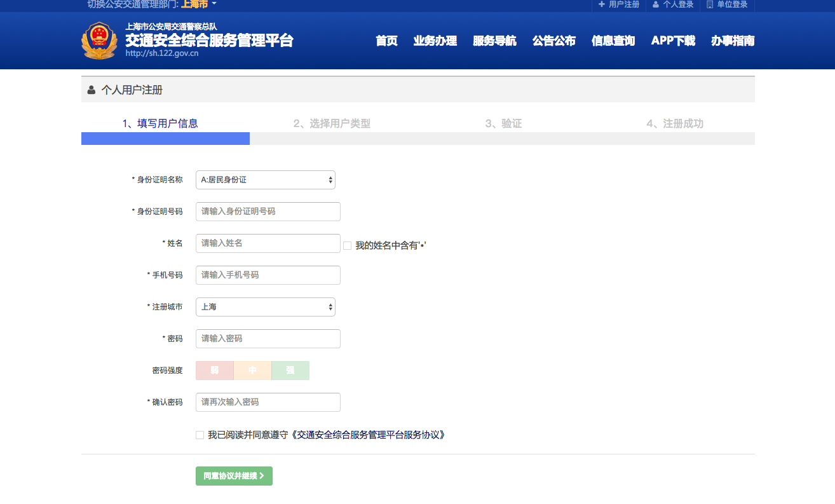Click the step progress bar
This screenshot has width=835, height=504.
click(418, 139)
